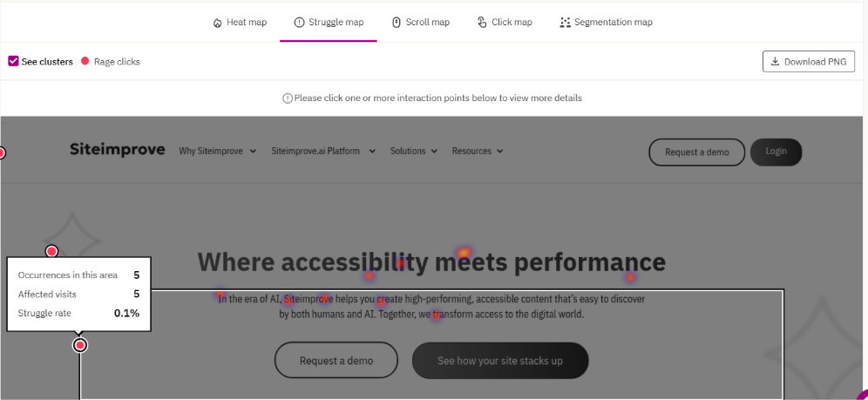The width and height of the screenshot is (868, 400).
Task: Open the Siteimprove.ai Platform menu
Action: (322, 151)
